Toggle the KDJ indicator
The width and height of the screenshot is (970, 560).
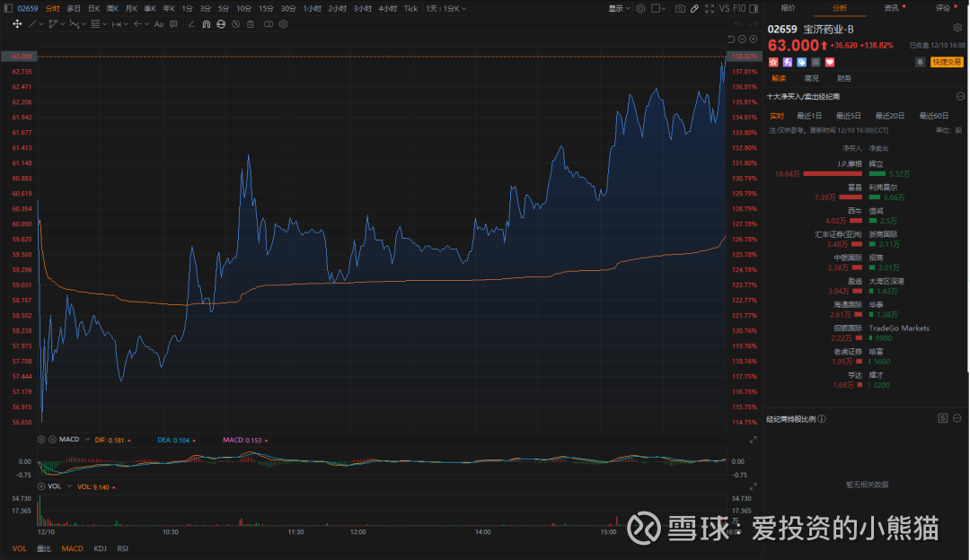coord(100,548)
